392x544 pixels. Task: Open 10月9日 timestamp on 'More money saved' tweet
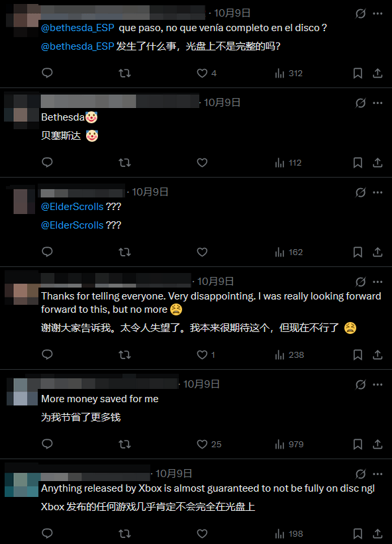[201, 384]
